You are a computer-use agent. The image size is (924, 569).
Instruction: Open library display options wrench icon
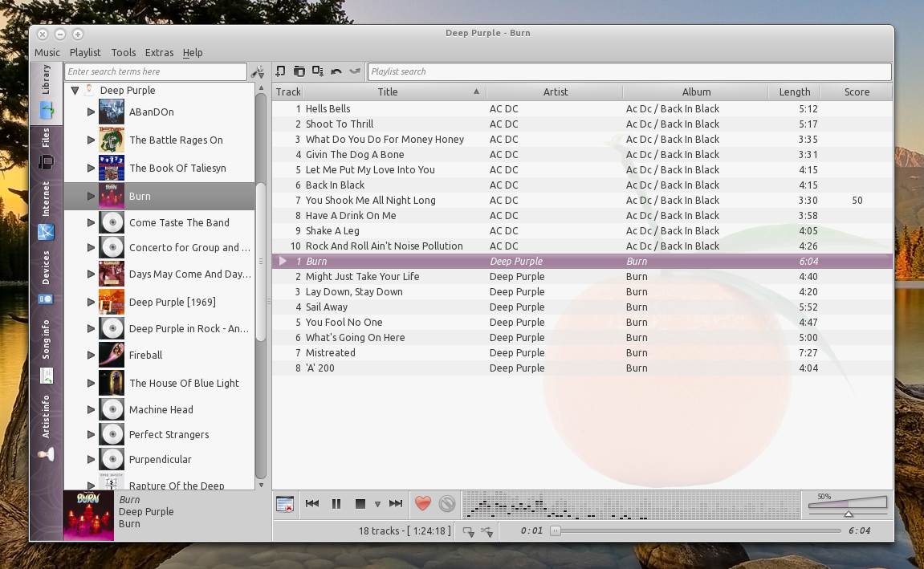tap(258, 72)
